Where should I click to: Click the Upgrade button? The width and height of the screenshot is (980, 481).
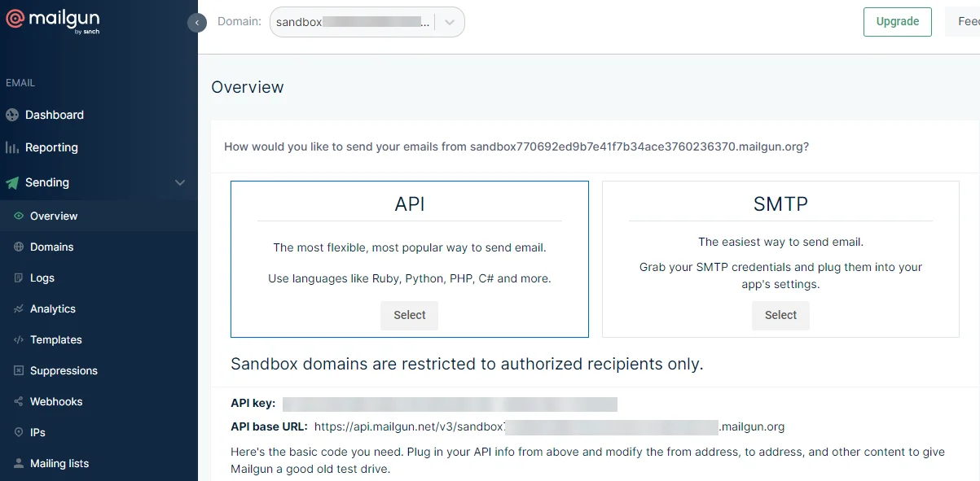coord(897,22)
